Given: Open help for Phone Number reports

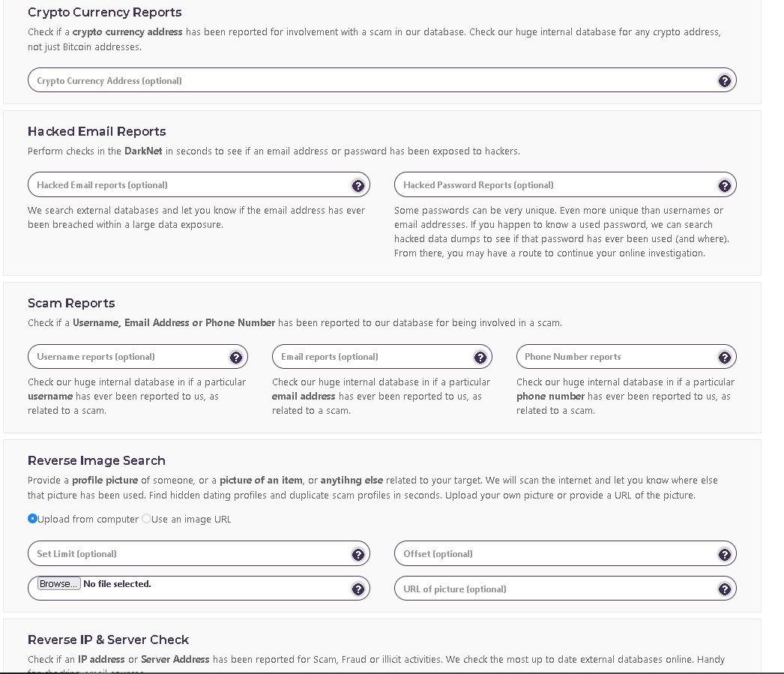Looking at the screenshot, I should click(x=725, y=357).
